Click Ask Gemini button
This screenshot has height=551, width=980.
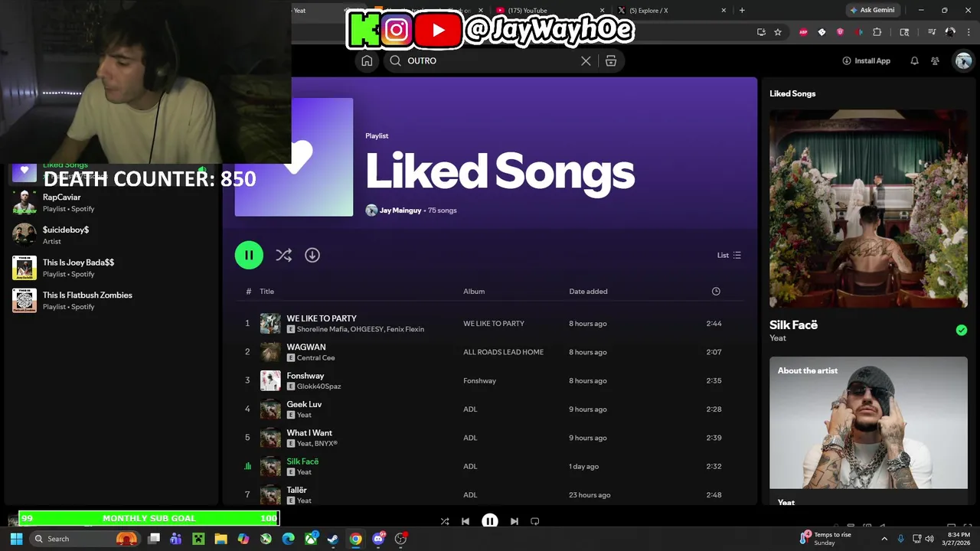click(x=872, y=10)
